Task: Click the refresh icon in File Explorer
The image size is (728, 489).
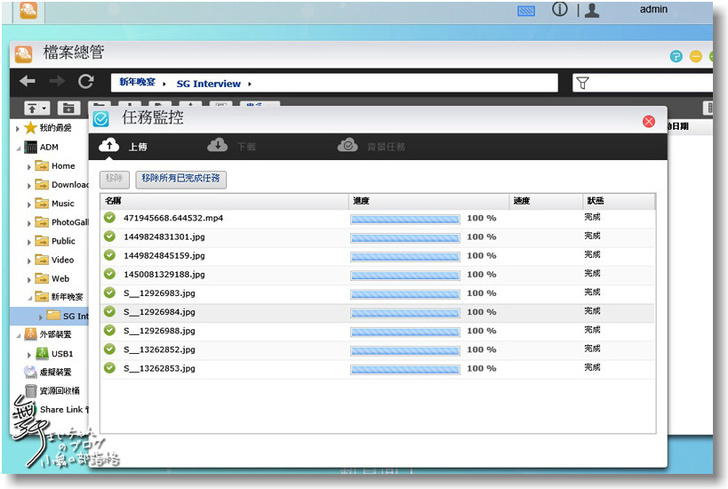Action: pyautogui.click(x=86, y=82)
